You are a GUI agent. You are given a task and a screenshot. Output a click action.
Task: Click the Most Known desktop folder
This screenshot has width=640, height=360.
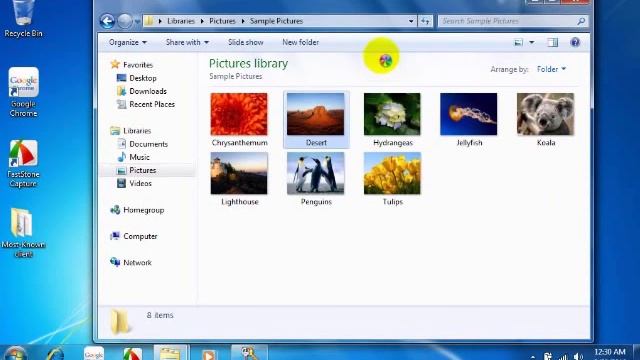tap(23, 233)
